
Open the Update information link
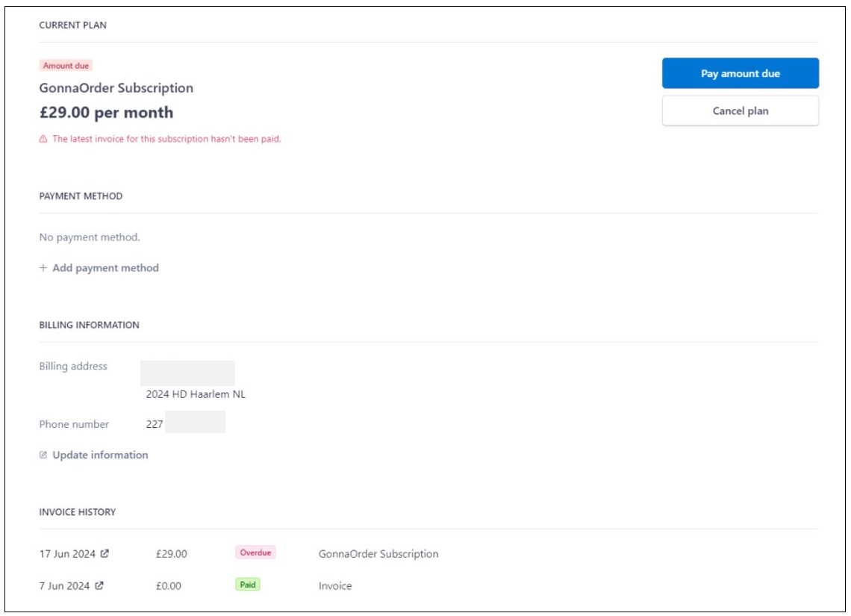pos(100,455)
